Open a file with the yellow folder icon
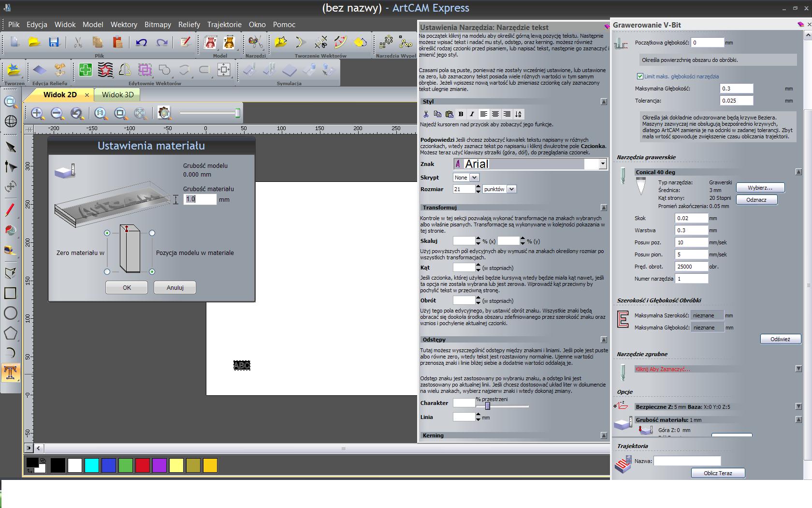 pos(34,43)
